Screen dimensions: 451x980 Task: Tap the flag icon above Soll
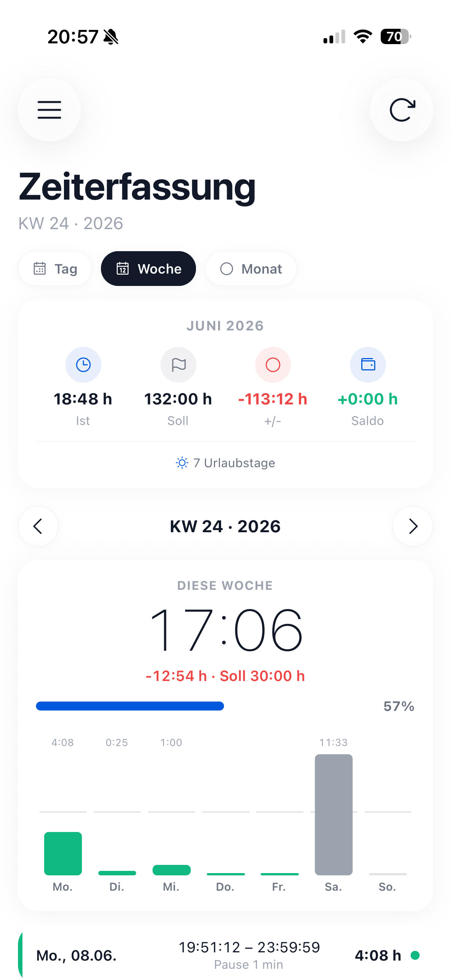click(178, 364)
